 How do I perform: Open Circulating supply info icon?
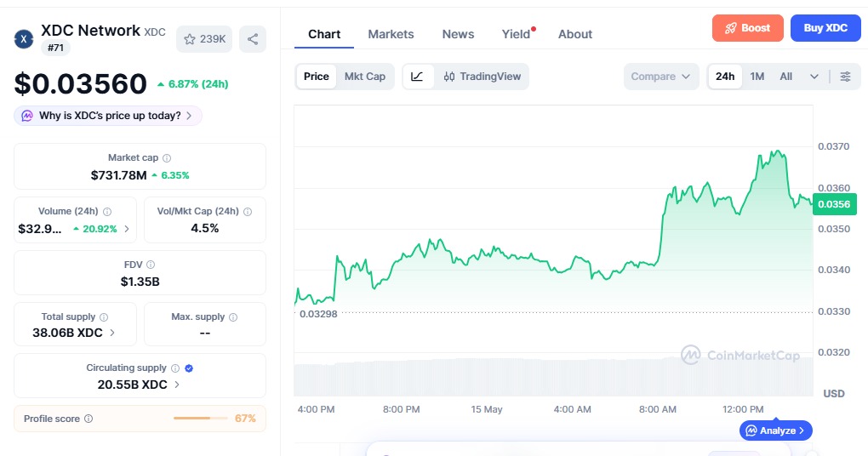[175, 368]
